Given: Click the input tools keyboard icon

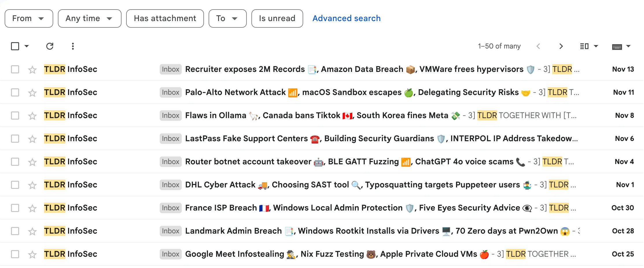Looking at the screenshot, I should (617, 47).
